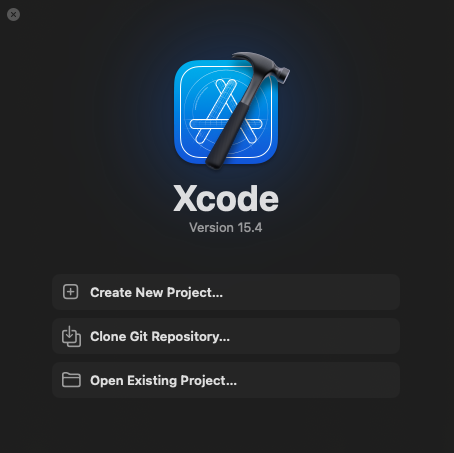The image size is (454, 453).
Task: Open Existing Project... from the list
Action: (x=226, y=380)
